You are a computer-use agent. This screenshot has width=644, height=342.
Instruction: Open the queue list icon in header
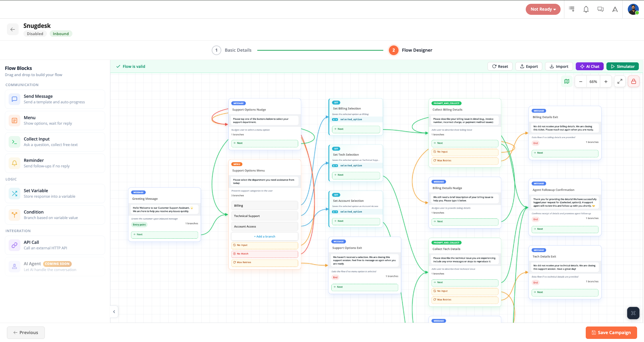coord(572,9)
